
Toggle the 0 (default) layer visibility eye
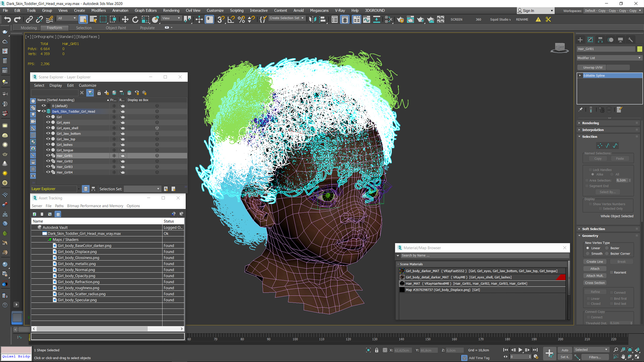pyautogui.click(x=43, y=106)
